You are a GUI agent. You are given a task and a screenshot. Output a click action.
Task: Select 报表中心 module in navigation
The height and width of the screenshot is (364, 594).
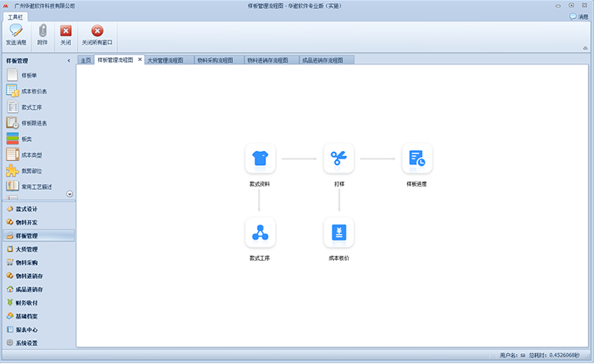tap(39, 329)
